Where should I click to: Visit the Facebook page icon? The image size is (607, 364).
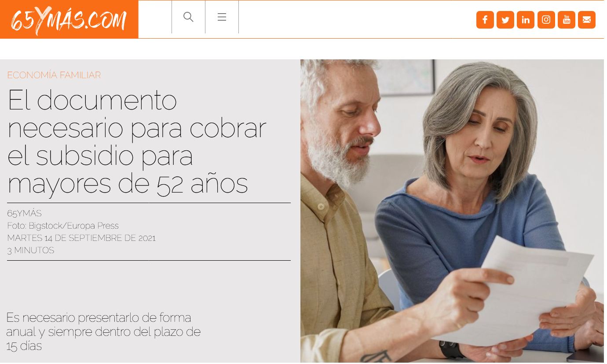pos(485,20)
